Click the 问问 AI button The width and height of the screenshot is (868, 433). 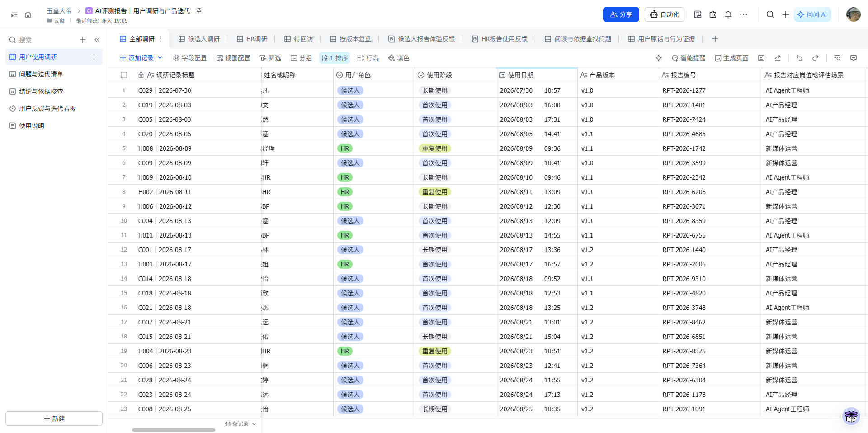coord(812,14)
